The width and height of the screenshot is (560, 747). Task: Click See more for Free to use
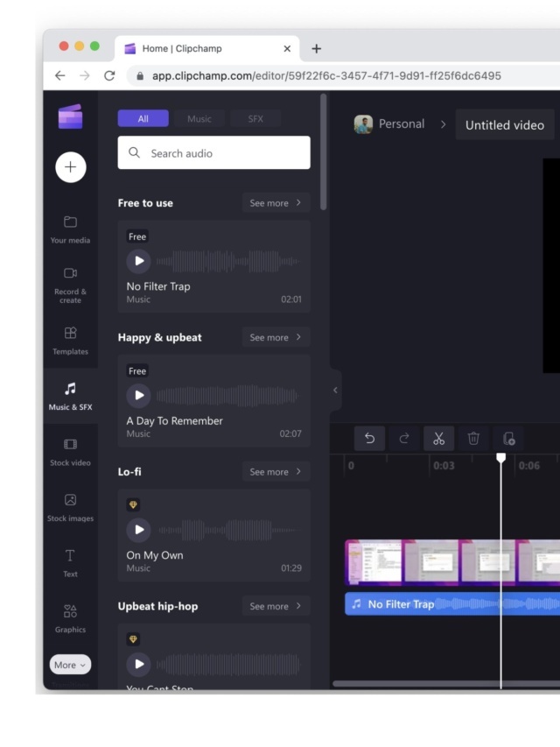point(276,203)
